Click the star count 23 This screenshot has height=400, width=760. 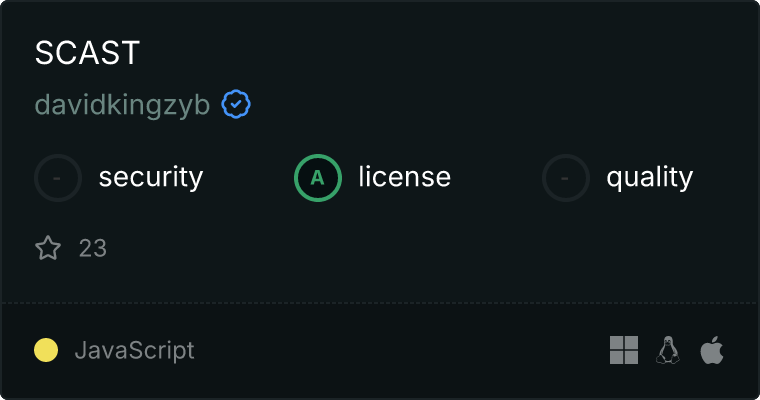pos(93,248)
